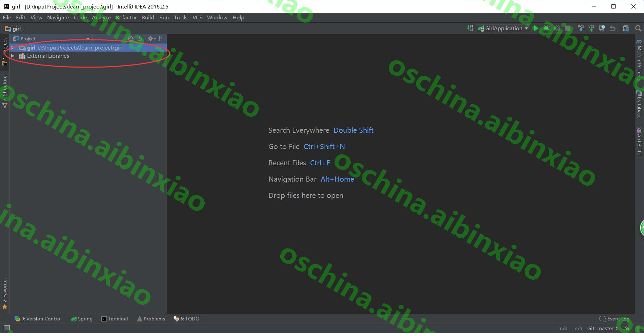The width and height of the screenshot is (644, 333).
Task: Open Show History clock icon
Action: (602, 28)
